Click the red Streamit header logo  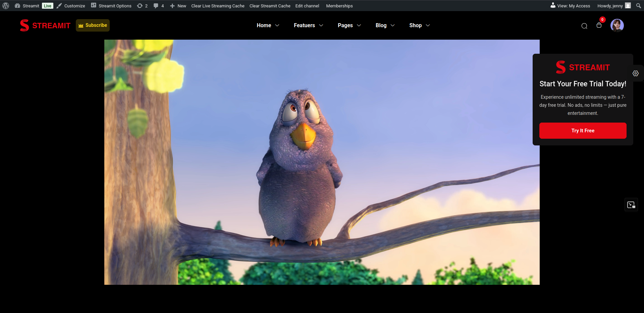click(45, 26)
